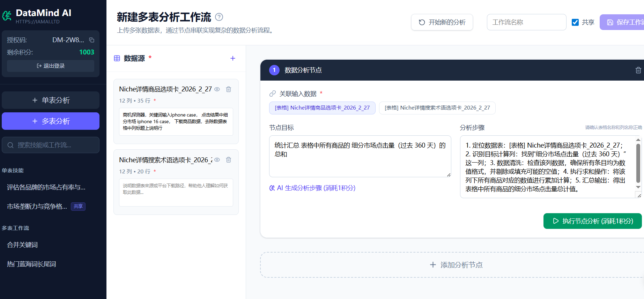This screenshot has width=644, height=299.
Task: Click the 工作流名称 input field
Action: click(526, 22)
